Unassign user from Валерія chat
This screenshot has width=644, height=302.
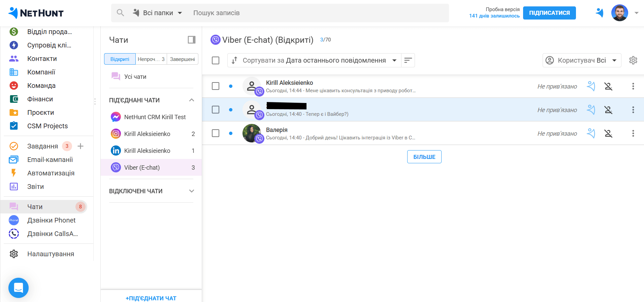point(608,133)
